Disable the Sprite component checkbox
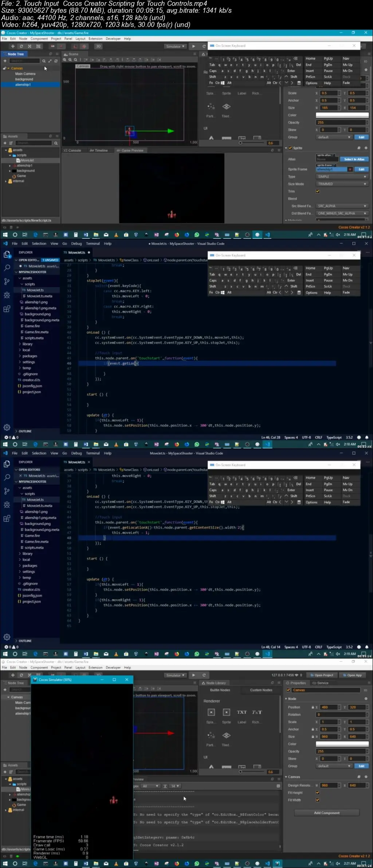Viewport: 373px width, 868px height. (x=290, y=148)
